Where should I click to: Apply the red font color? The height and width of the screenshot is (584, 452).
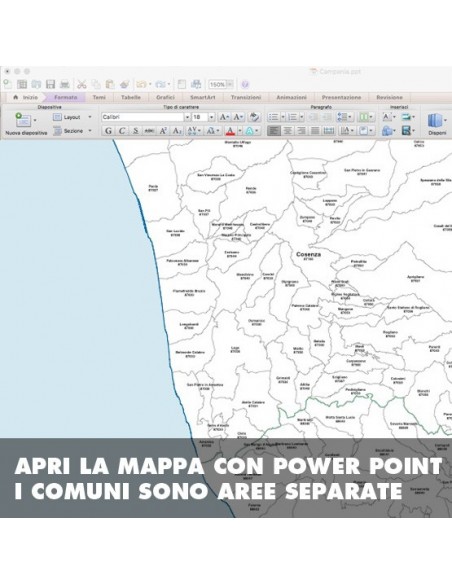point(230,131)
